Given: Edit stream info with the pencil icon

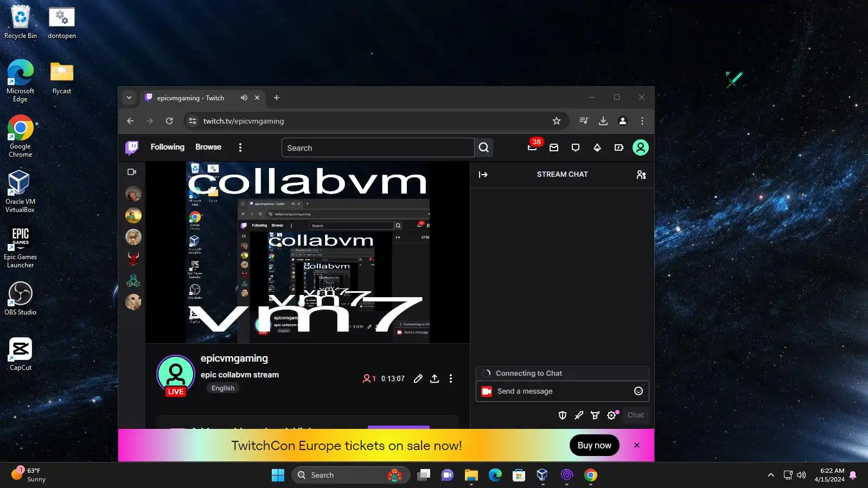Looking at the screenshot, I should (418, 378).
